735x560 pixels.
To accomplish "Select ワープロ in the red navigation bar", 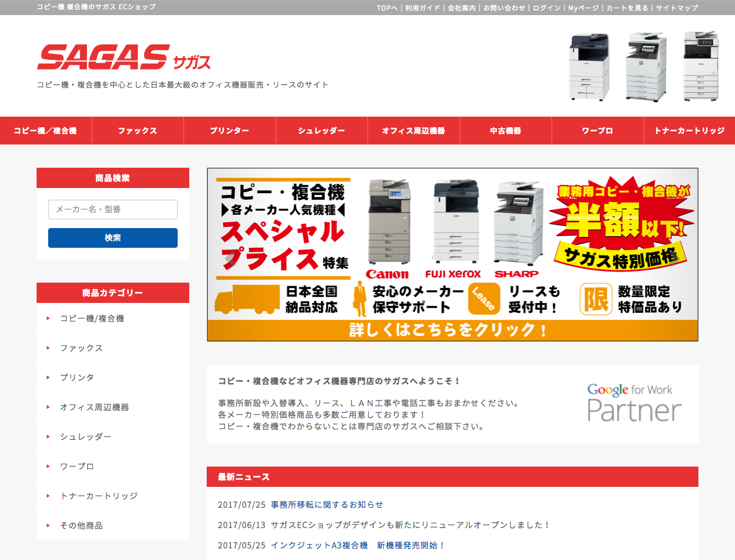I will [x=598, y=131].
